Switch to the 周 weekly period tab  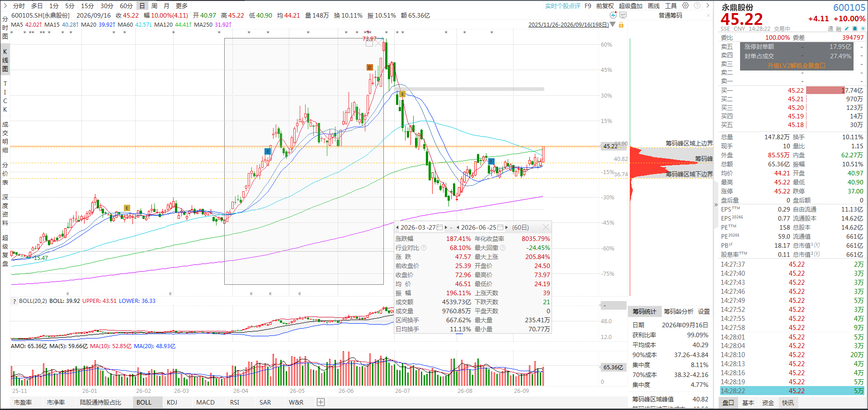tap(154, 6)
